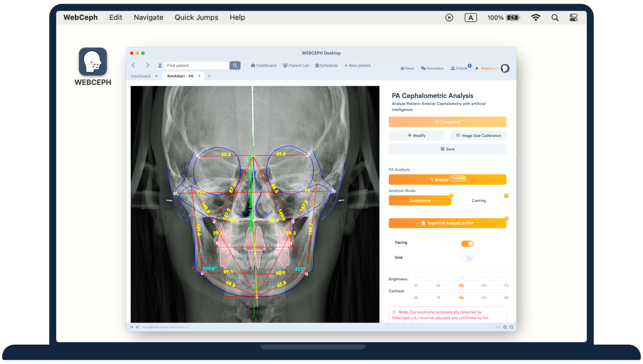Image resolution: width=643 pixels, height=364 pixels.
Task: Open the Dashboard from the top toolbar
Action: pyautogui.click(x=263, y=65)
